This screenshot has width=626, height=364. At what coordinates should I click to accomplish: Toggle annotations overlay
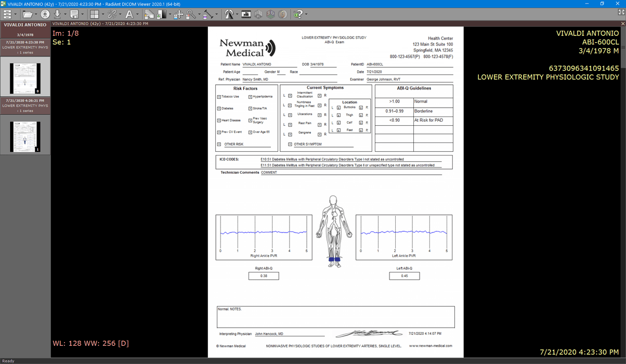pyautogui.click(x=128, y=14)
